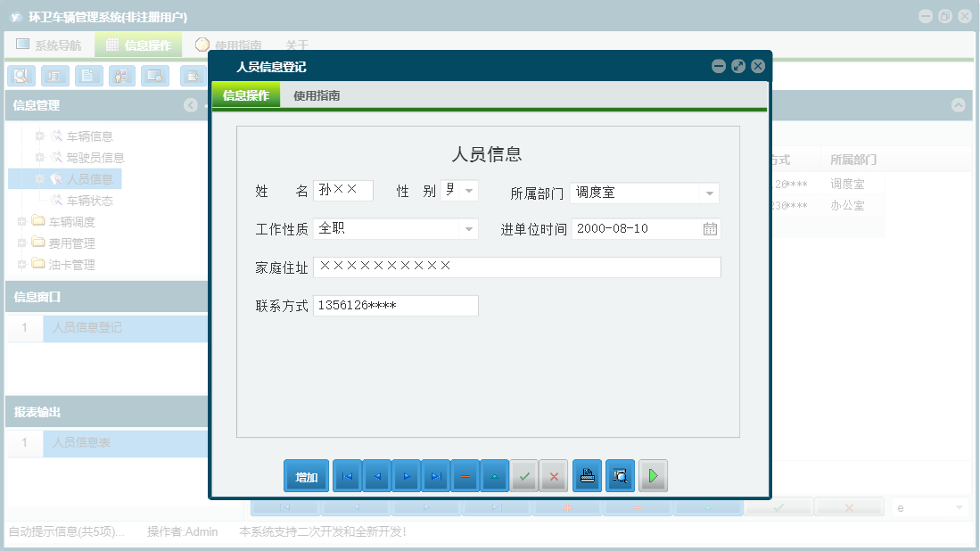Open the 所属部门 department dropdown

point(711,193)
